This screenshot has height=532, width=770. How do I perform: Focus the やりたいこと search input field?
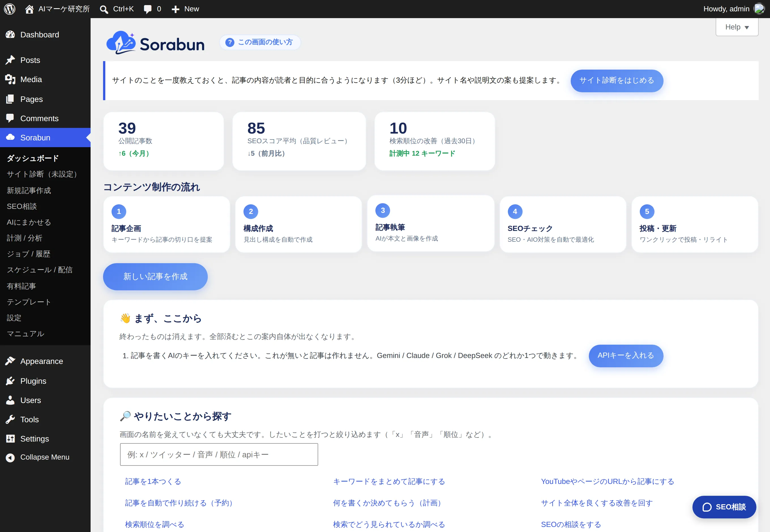219,455
